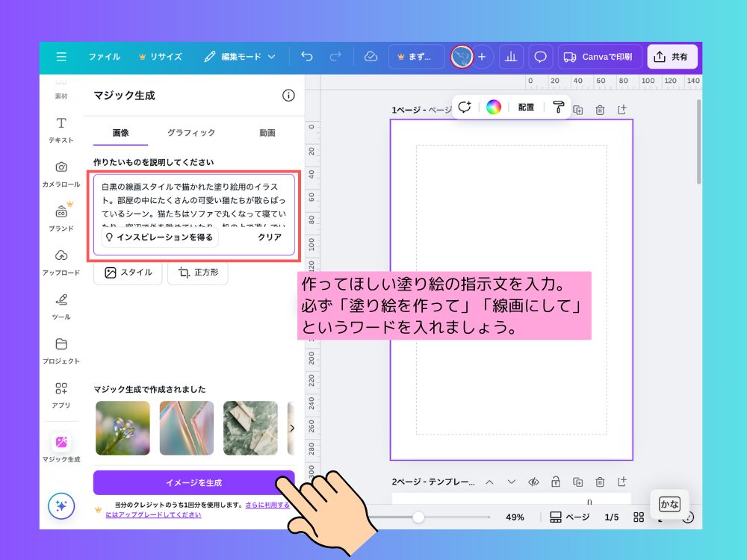Expand more generated images with the carousel arrow
Viewport: 747px width, 560px height.
[293, 428]
